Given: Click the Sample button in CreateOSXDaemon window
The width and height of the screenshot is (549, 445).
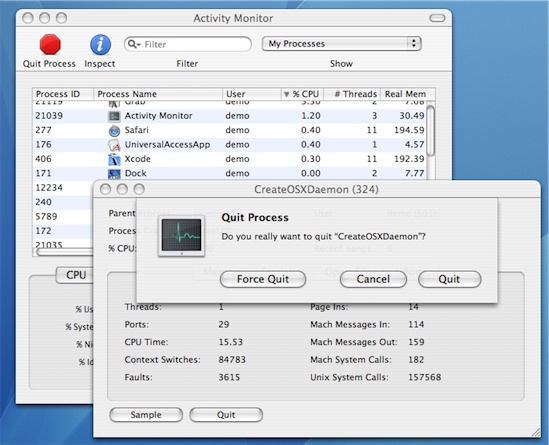Looking at the screenshot, I should point(146,415).
